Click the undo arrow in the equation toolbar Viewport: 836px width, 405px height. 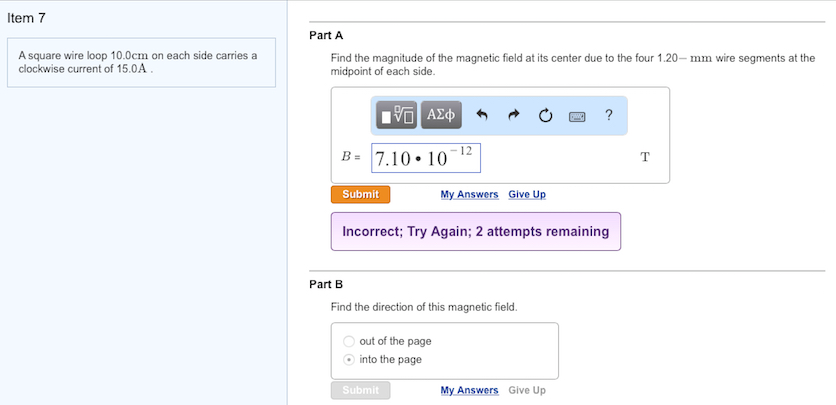click(x=482, y=116)
